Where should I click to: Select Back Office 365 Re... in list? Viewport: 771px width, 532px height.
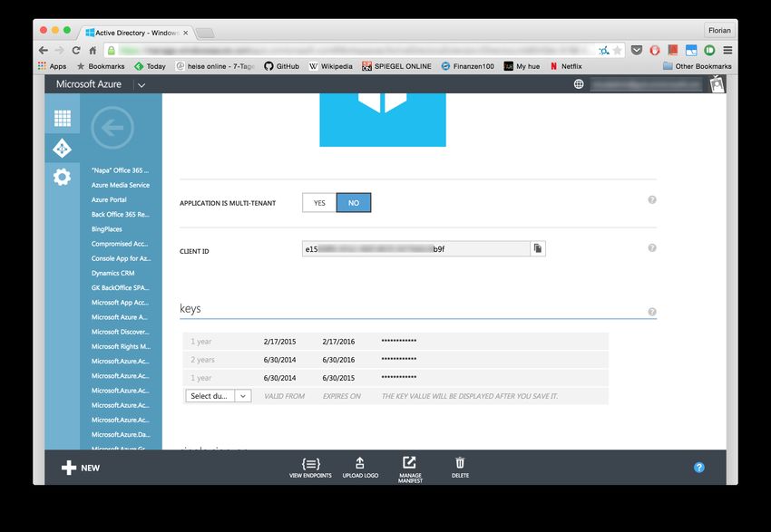pos(121,215)
